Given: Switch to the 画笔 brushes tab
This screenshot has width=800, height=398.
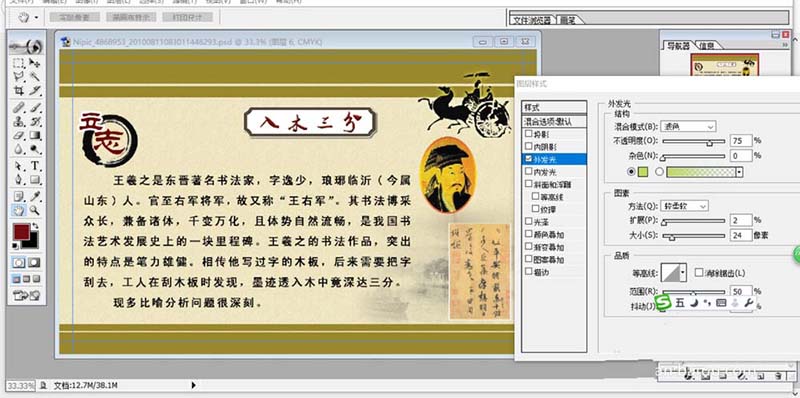Looking at the screenshot, I should tap(568, 20).
